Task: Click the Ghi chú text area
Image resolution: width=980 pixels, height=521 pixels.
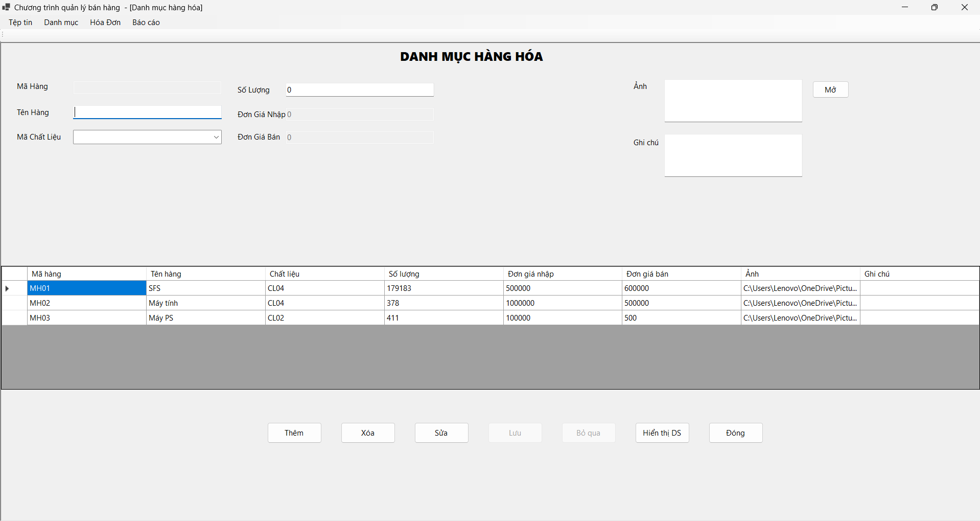Action: click(733, 155)
